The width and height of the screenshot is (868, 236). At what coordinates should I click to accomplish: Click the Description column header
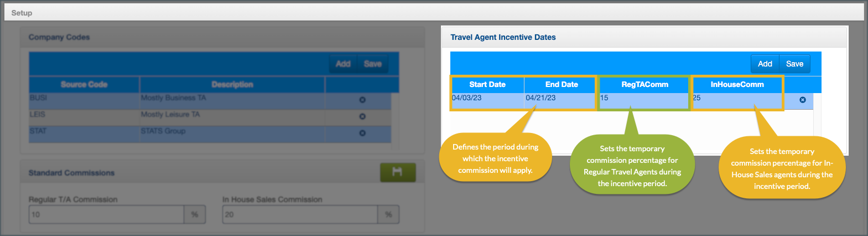click(232, 84)
